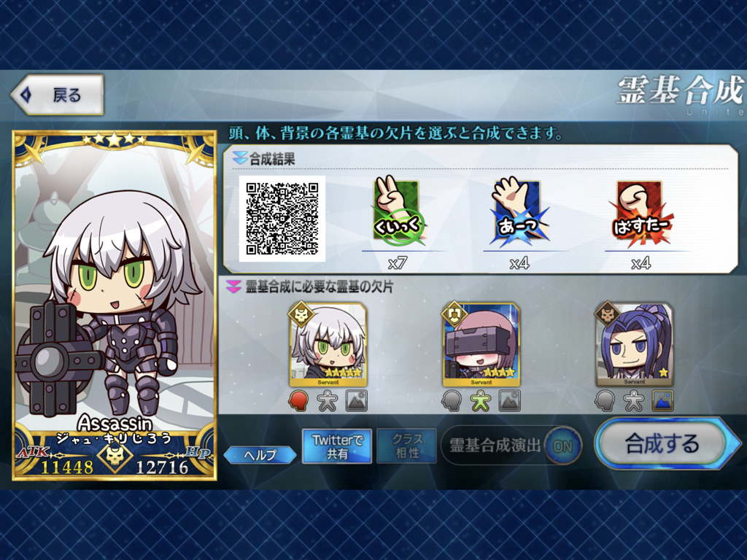Image resolution: width=747 pixels, height=560 pixels.
Task: Click grey body icon under samurai fragment
Action: tap(634, 401)
